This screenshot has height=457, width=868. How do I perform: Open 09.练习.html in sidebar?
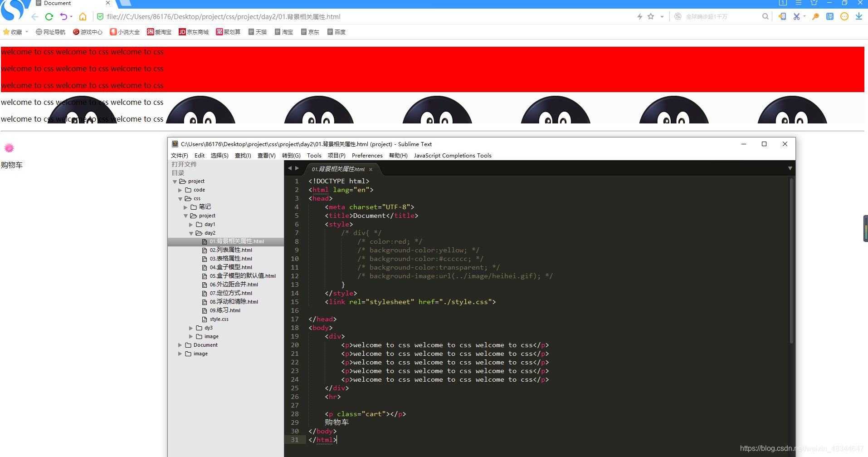[x=225, y=310]
